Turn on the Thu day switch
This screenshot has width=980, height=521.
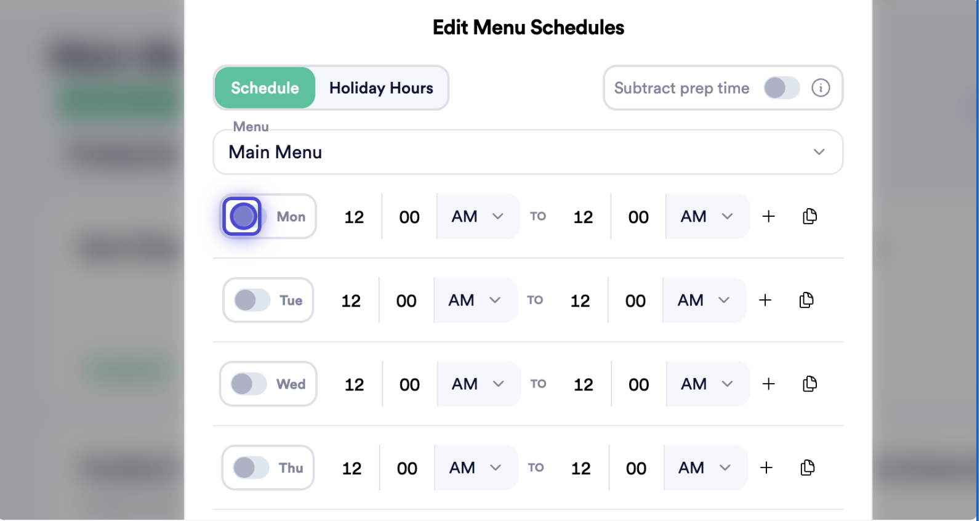pos(251,468)
